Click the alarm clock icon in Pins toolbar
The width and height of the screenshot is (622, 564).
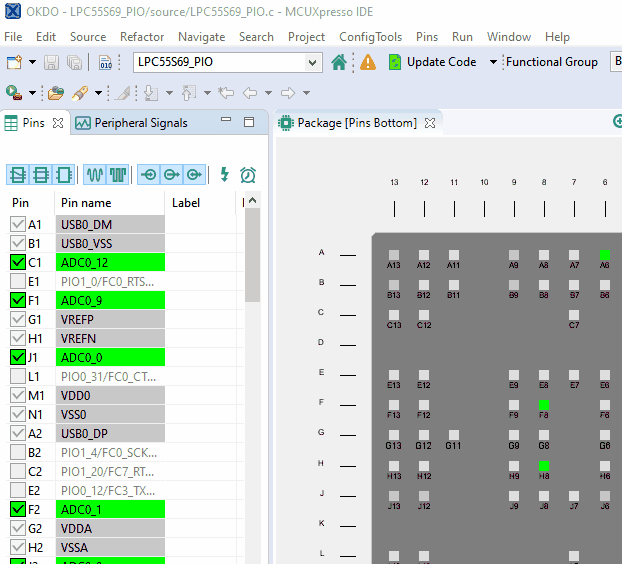[248, 175]
